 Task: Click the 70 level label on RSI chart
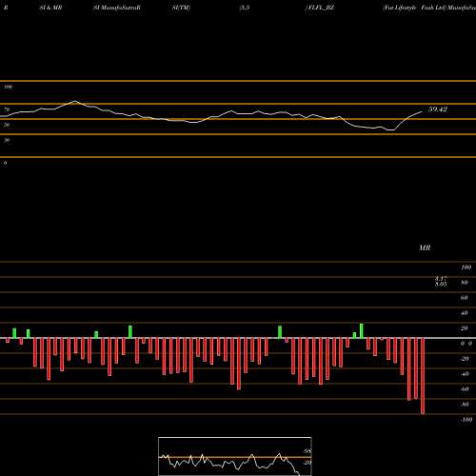pos(7,109)
